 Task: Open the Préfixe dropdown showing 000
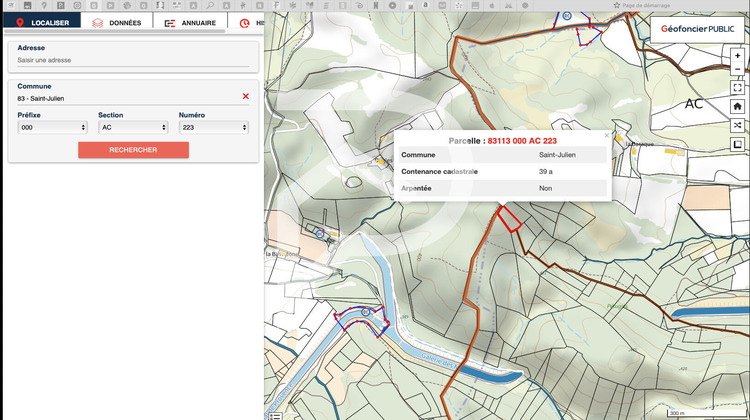click(x=53, y=128)
